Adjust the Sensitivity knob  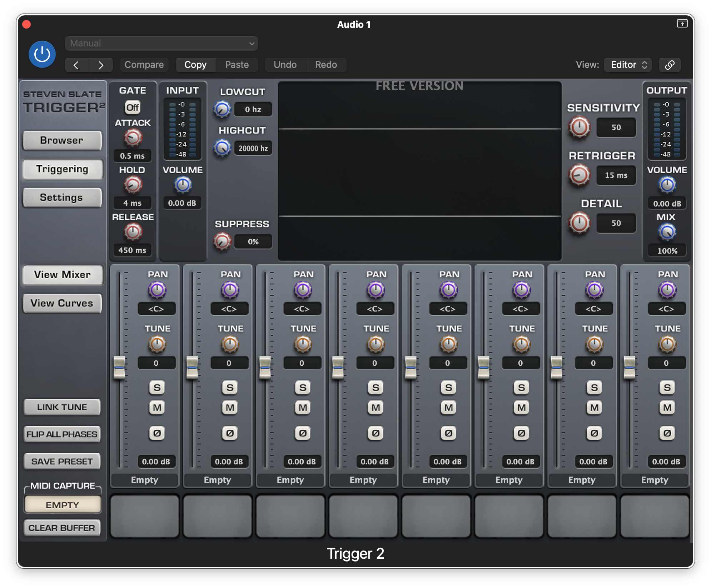click(x=579, y=127)
